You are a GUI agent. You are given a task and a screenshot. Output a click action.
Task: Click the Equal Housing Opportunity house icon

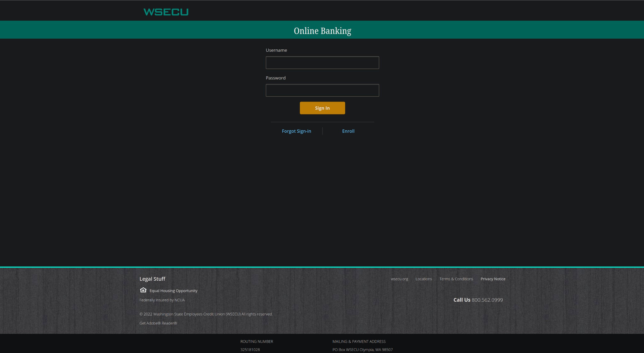click(143, 290)
